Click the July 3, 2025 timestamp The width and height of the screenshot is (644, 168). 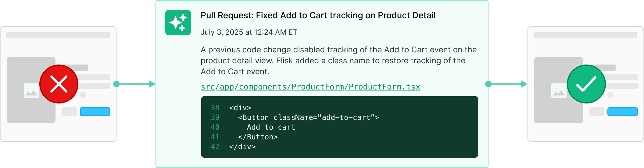(249, 32)
